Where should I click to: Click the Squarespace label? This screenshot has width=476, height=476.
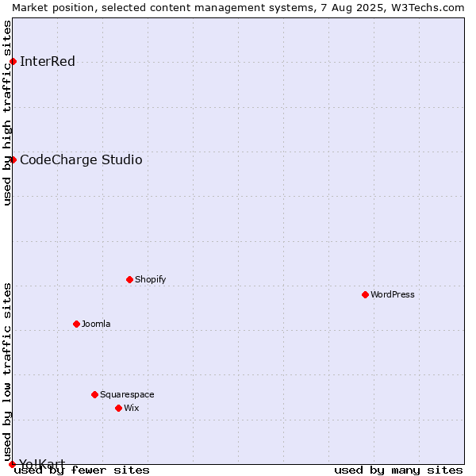point(127,394)
